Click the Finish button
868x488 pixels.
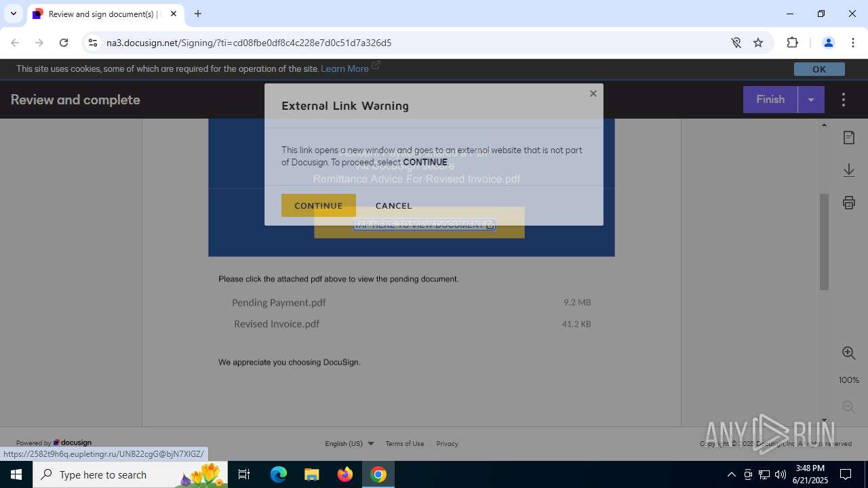click(770, 100)
